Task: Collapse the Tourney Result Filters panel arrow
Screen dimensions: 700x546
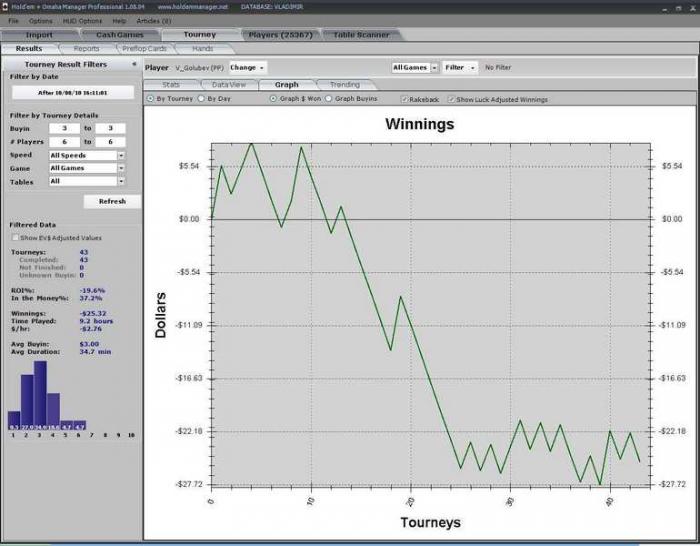Action: 134,64
